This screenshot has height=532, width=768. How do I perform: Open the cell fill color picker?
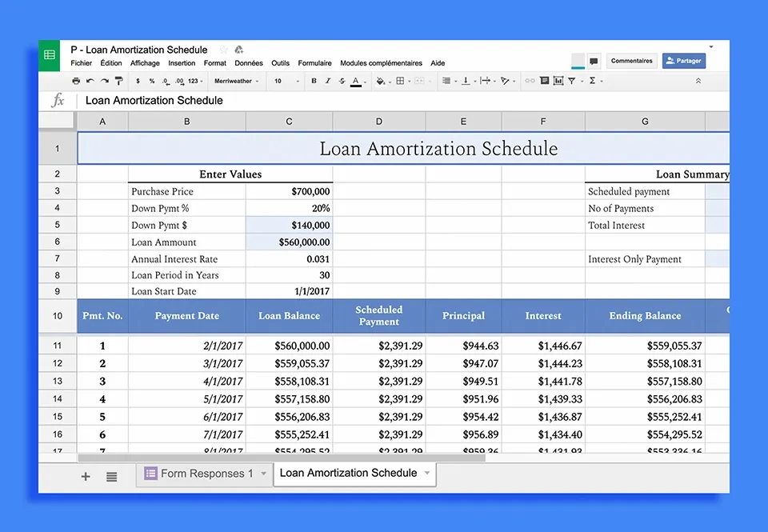coord(381,81)
